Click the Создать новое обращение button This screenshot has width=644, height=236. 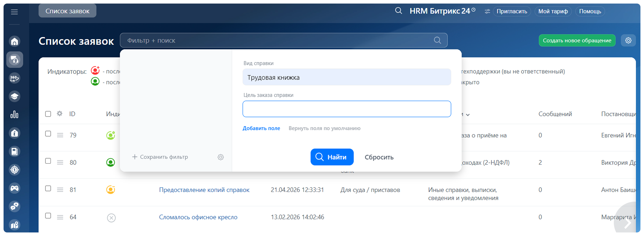(x=577, y=40)
